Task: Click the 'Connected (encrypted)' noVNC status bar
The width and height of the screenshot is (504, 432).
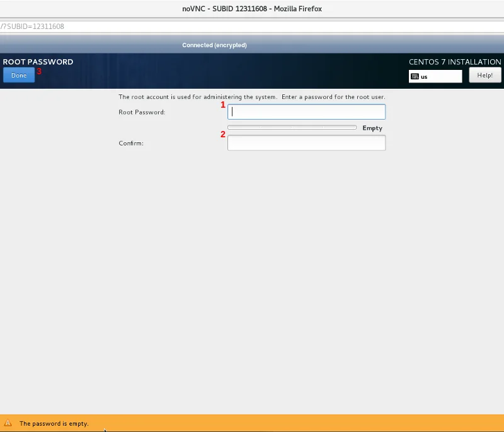Action: (x=214, y=45)
